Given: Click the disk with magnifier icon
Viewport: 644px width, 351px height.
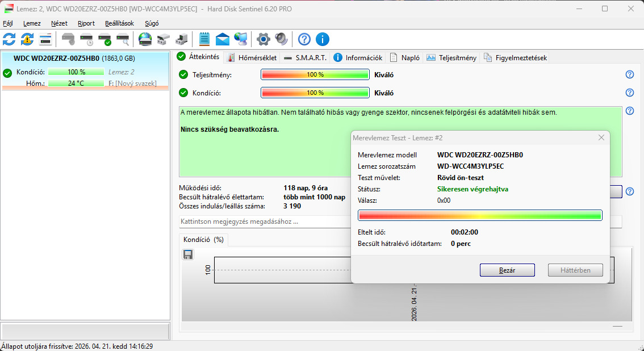Looking at the screenshot, I should pos(123,39).
